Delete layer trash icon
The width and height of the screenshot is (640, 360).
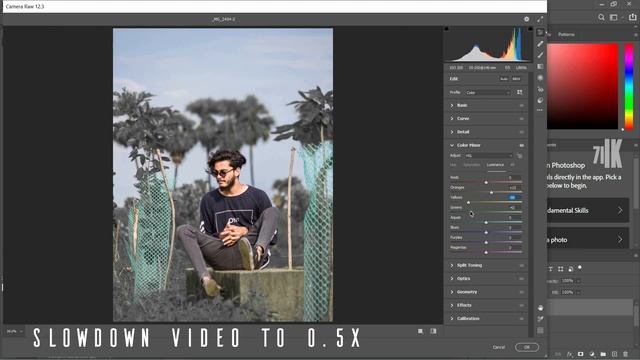(625, 354)
